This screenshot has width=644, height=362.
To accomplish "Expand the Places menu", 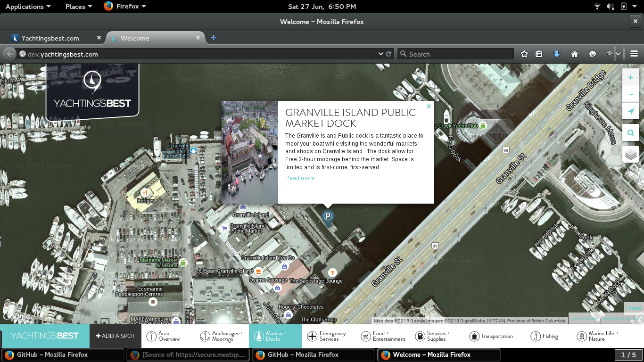I will [78, 7].
